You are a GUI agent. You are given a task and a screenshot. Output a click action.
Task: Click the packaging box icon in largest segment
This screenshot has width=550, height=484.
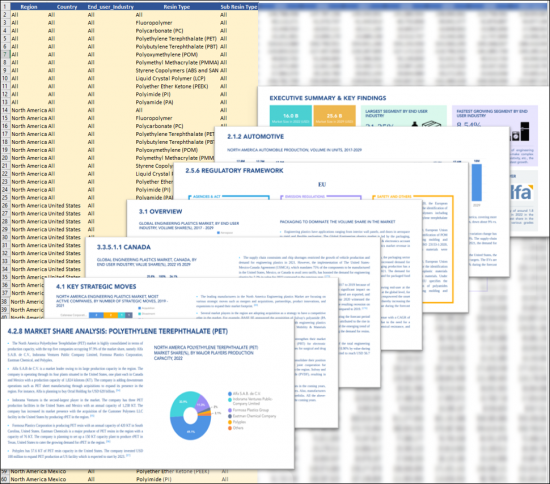(x=431, y=124)
